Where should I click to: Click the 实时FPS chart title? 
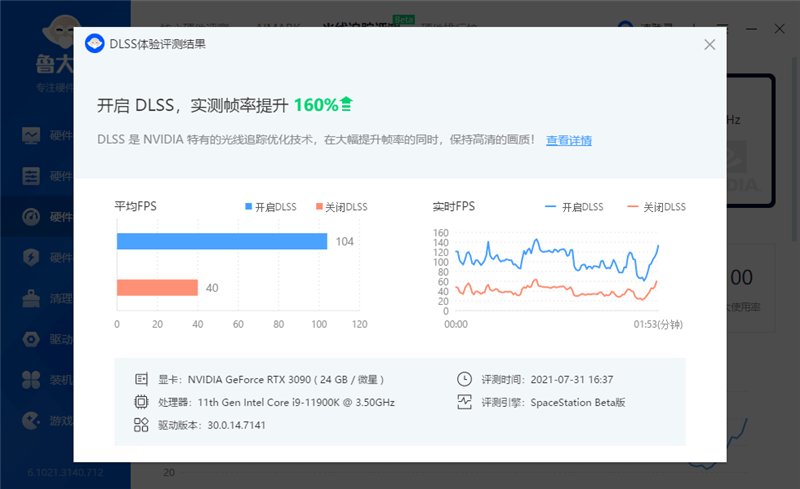(454, 206)
